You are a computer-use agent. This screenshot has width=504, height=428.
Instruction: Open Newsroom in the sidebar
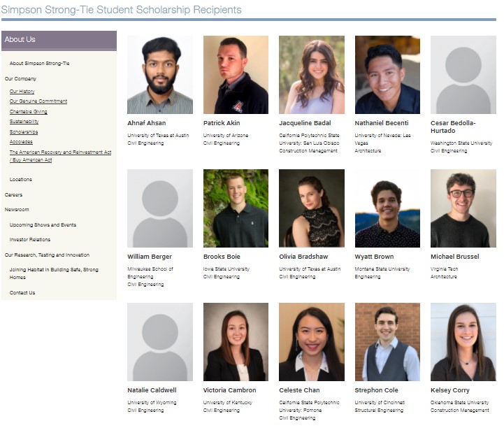tap(17, 210)
